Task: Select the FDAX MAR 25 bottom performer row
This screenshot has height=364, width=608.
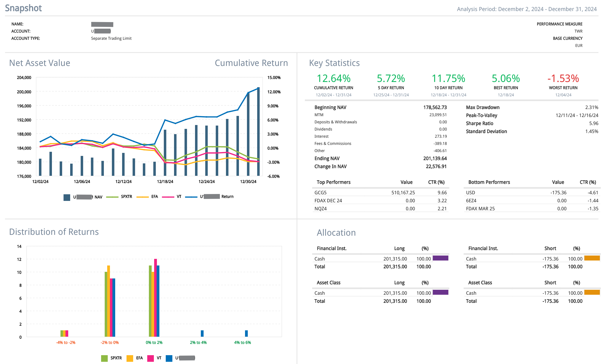Action: 480,209
